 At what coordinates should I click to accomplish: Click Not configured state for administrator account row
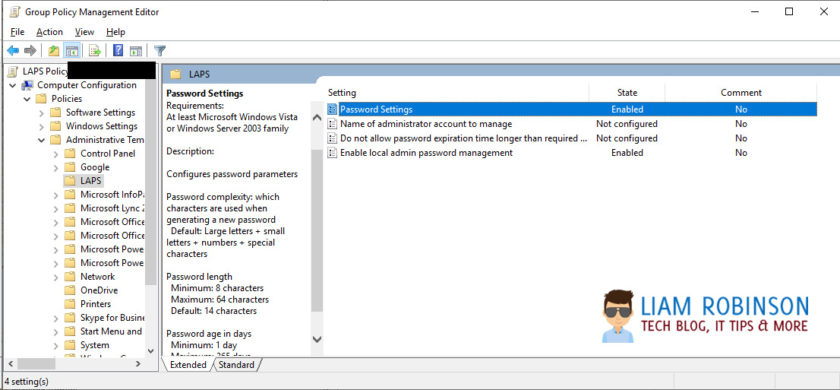(x=627, y=124)
